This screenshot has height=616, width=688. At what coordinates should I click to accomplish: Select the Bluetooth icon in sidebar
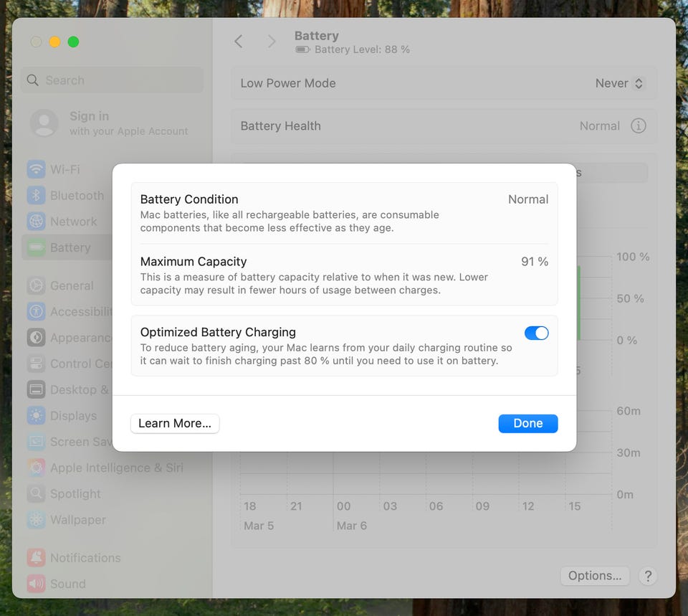[36, 195]
